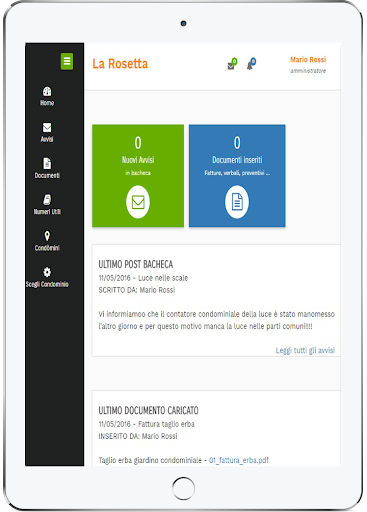This screenshot has height=512, width=367.
Task: Open the Condomini map pin icon
Action: pos(47,236)
